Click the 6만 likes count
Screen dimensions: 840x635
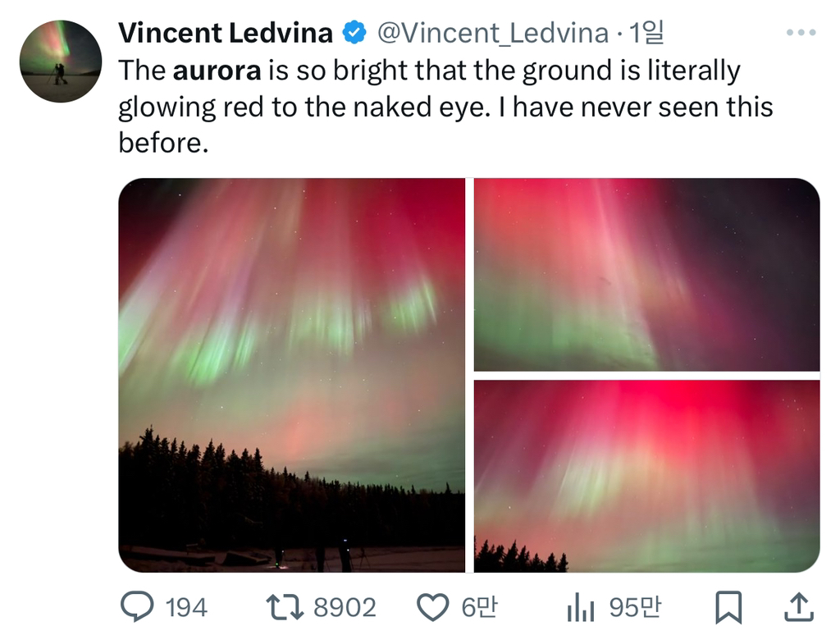point(479,608)
